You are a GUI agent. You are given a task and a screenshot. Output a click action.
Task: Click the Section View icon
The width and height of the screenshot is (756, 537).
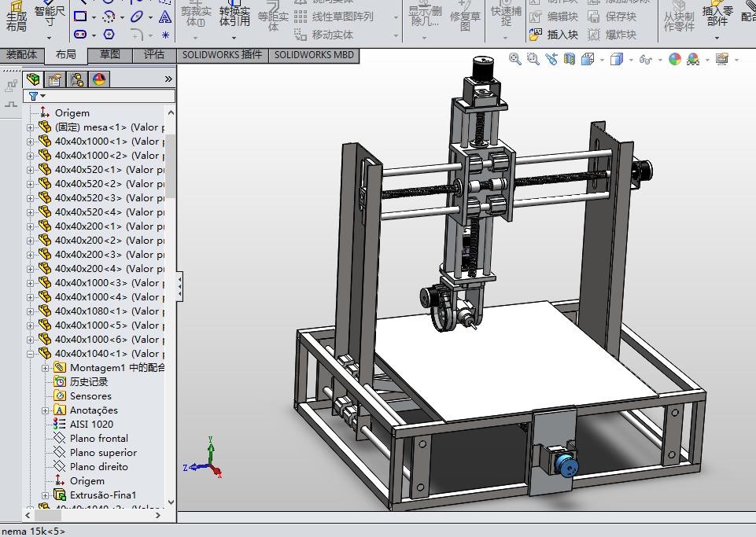click(569, 59)
